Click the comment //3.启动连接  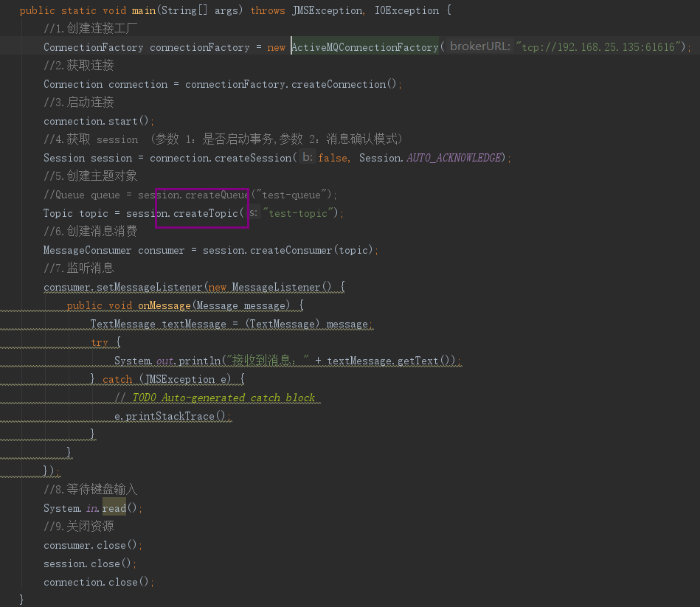(79, 103)
